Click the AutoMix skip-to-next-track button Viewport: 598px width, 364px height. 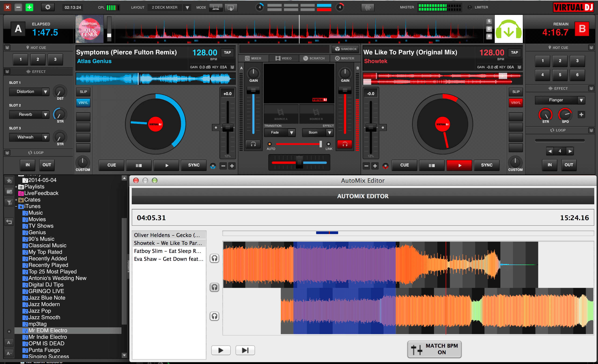[245, 350]
